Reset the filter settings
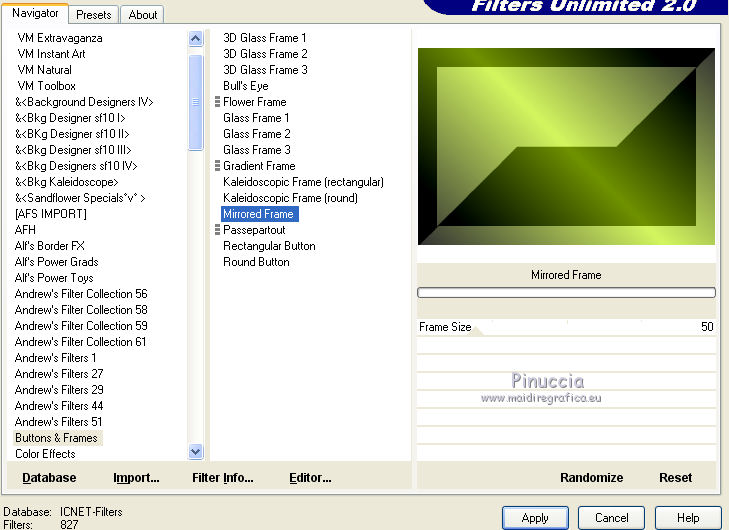 676,477
